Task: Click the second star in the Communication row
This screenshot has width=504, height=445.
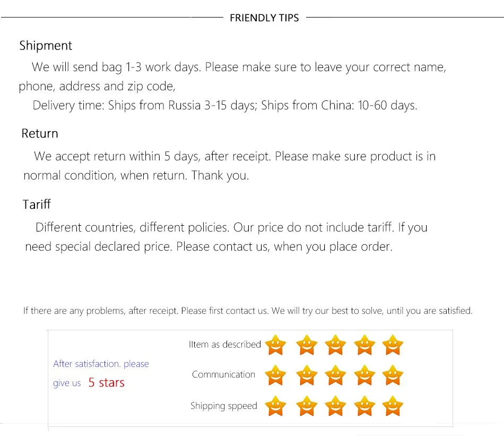Action: point(307,375)
